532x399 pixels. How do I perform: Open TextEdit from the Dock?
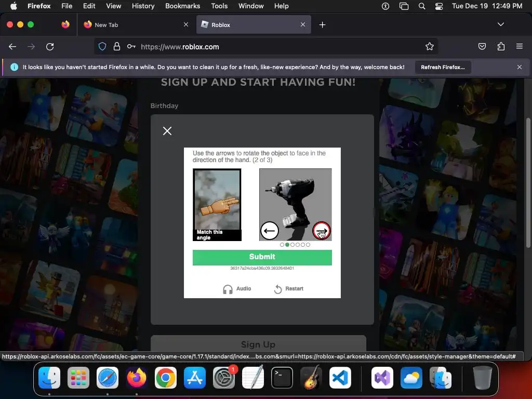pyautogui.click(x=253, y=378)
